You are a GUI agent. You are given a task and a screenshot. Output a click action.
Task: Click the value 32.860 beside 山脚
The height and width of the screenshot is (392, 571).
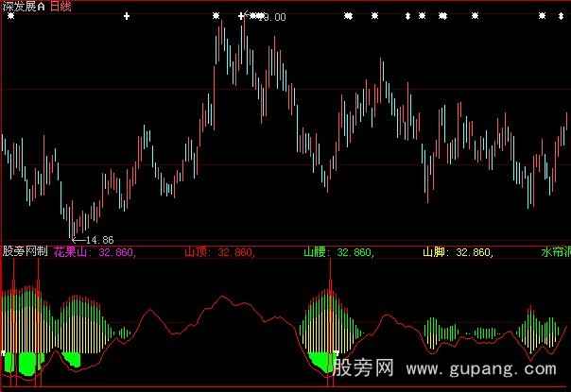(475, 253)
